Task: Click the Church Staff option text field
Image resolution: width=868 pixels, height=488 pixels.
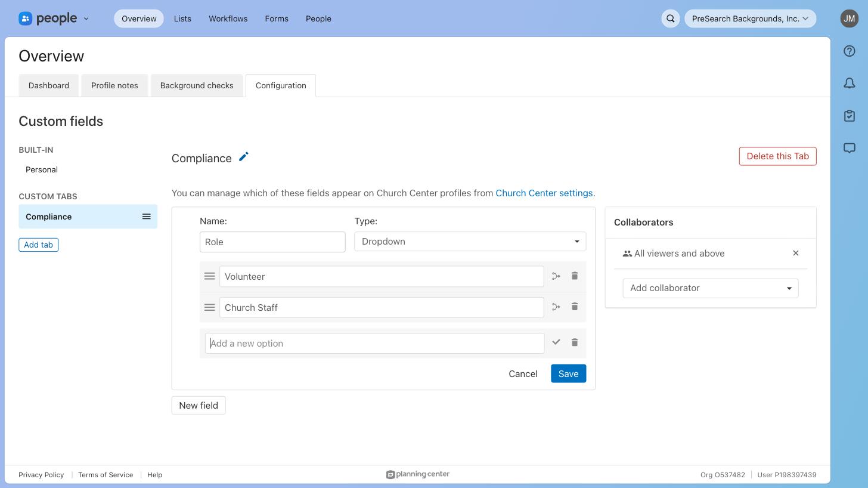Action: pyautogui.click(x=382, y=307)
